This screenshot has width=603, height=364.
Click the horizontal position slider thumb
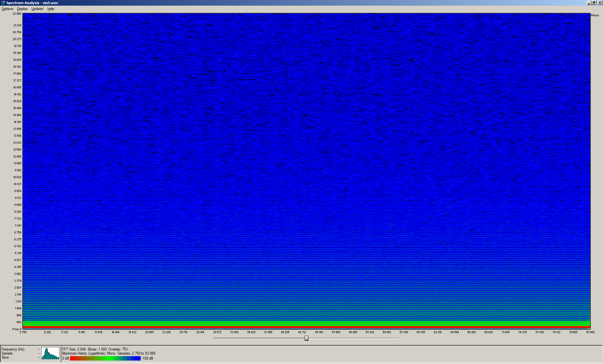click(307, 338)
